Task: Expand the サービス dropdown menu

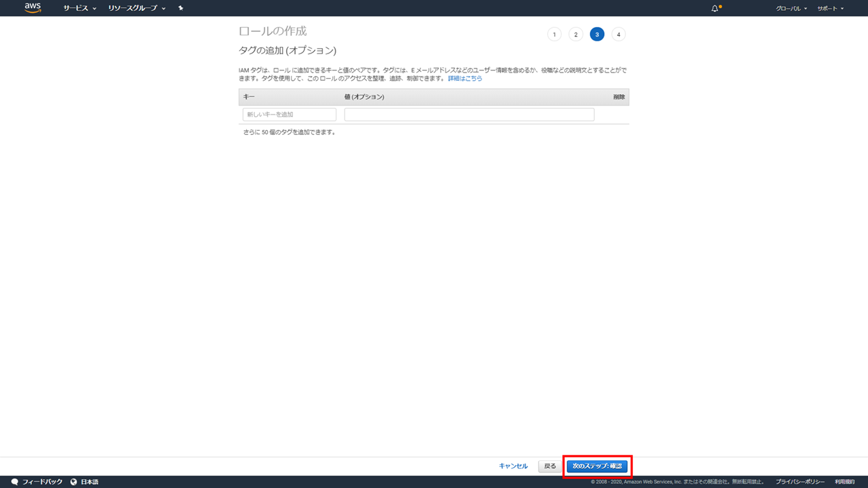Action: pos(79,8)
